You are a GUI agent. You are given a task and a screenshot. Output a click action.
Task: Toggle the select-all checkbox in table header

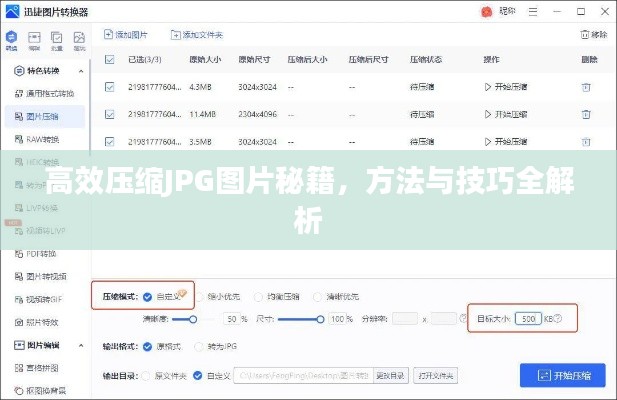coord(109,60)
